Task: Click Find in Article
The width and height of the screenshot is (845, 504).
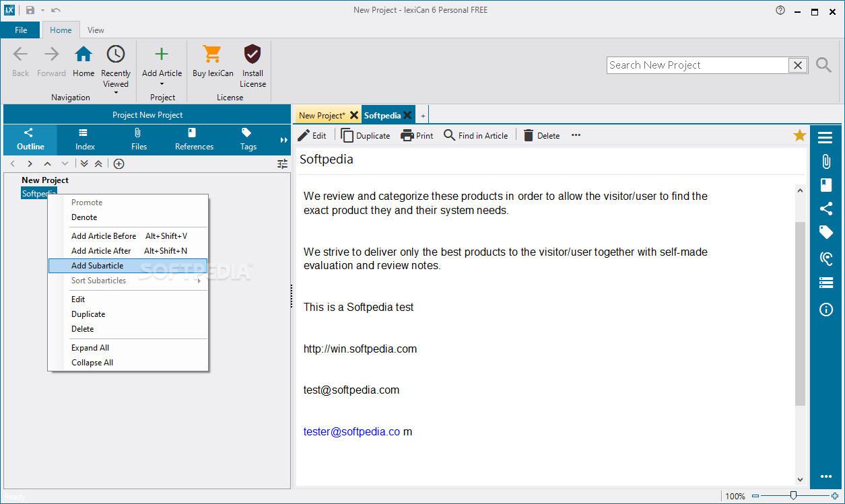Action: coord(476,135)
